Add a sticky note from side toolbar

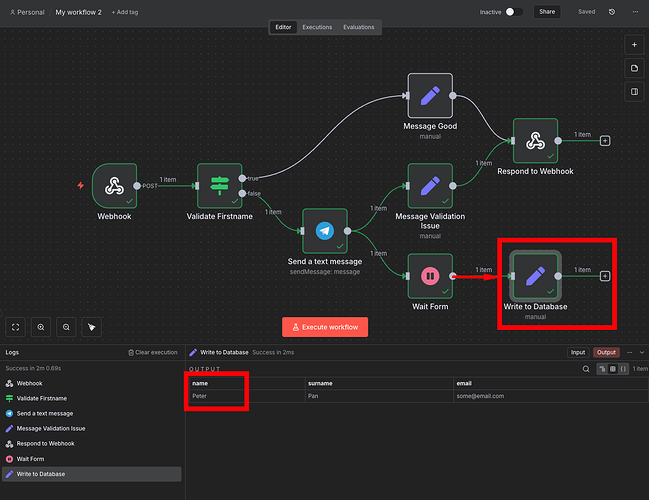pyautogui.click(x=634, y=68)
